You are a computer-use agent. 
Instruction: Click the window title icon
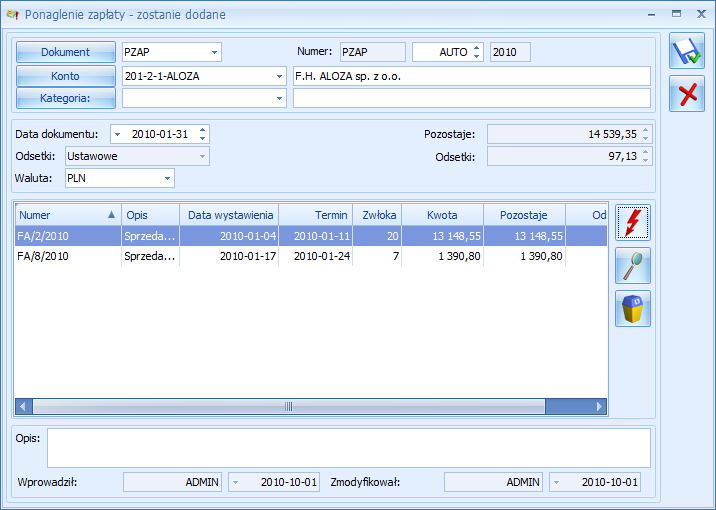[x=12, y=15]
